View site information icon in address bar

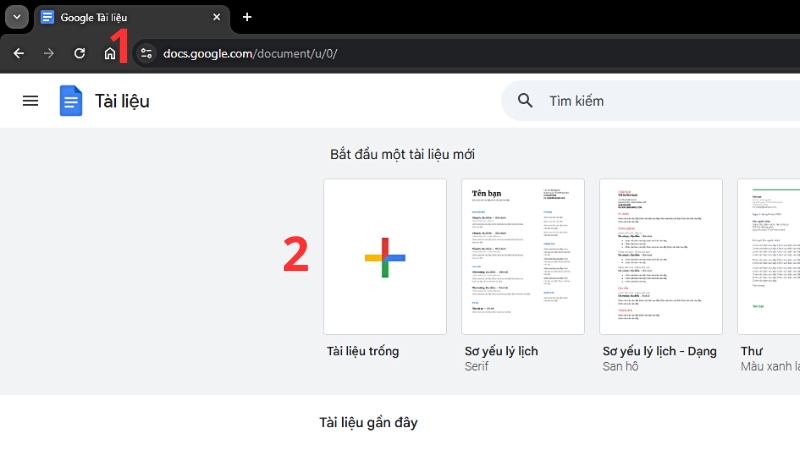click(x=146, y=53)
